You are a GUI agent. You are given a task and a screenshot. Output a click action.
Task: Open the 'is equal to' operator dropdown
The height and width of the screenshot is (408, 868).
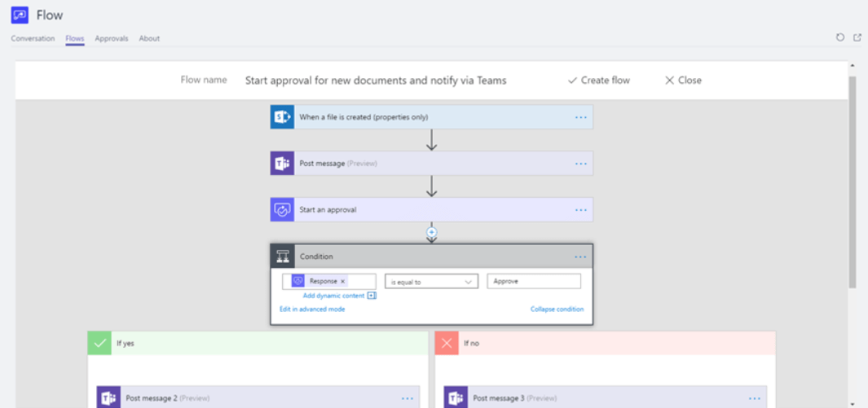[x=431, y=282]
